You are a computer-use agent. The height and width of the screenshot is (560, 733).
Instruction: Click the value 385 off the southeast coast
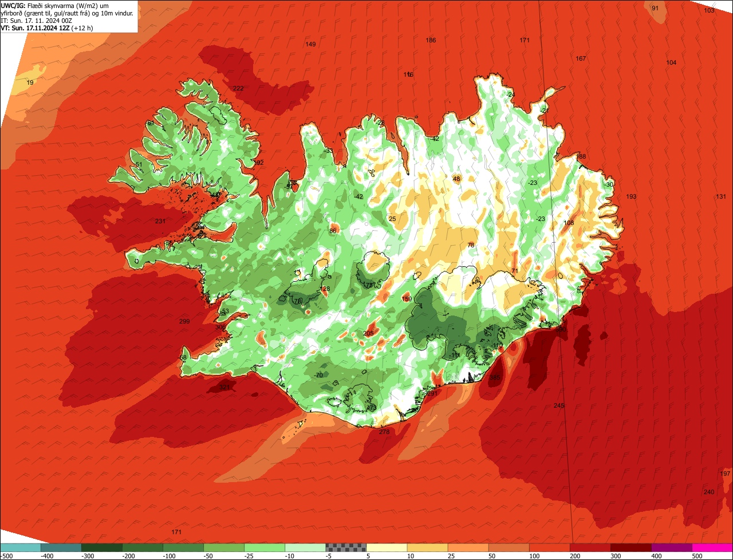coord(495,378)
